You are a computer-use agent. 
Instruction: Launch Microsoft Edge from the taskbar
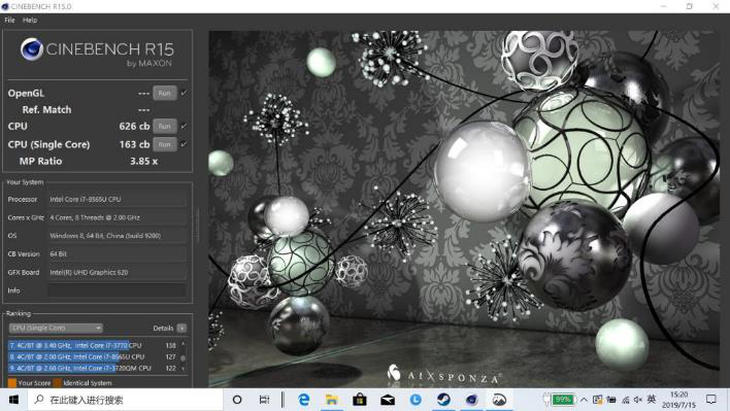click(304, 400)
